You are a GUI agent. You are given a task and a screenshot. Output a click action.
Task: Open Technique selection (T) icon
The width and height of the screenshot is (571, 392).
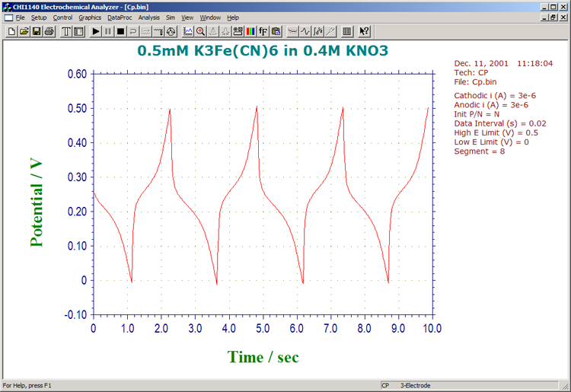tap(66, 31)
